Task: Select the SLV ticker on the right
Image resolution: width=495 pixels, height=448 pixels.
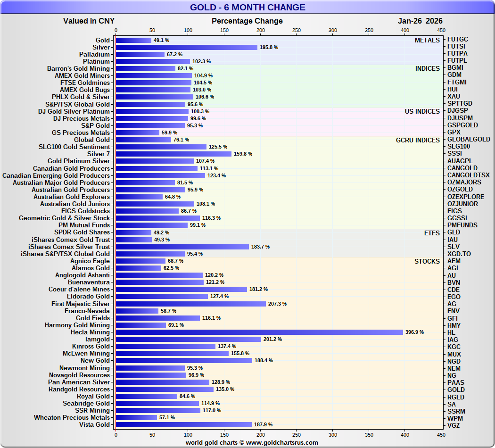Action: click(x=454, y=247)
